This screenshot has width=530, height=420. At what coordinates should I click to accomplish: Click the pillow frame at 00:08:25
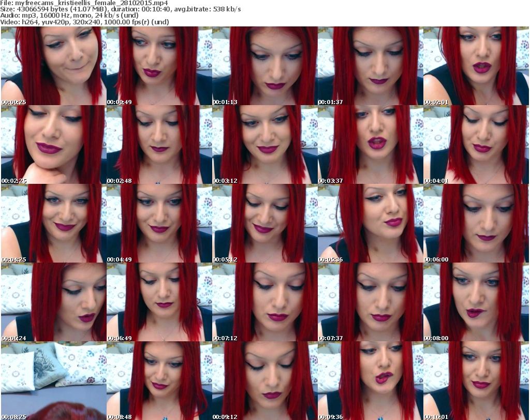pyautogui.click(x=54, y=381)
